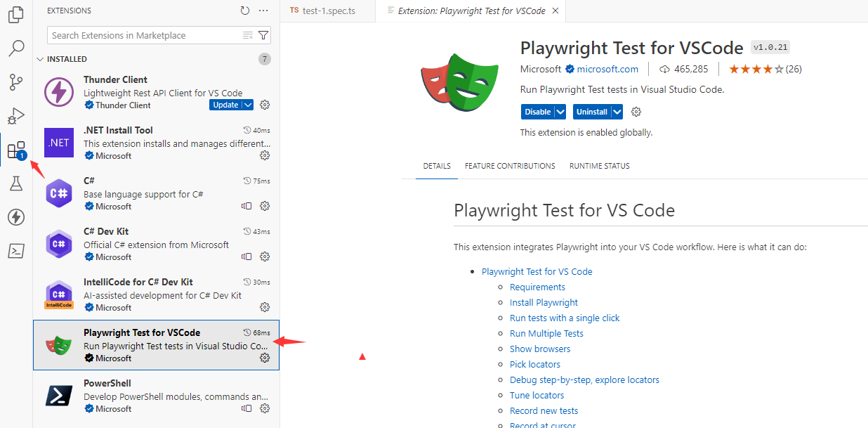Uninstall the Playwright extension
The image size is (868, 428).
(x=592, y=112)
